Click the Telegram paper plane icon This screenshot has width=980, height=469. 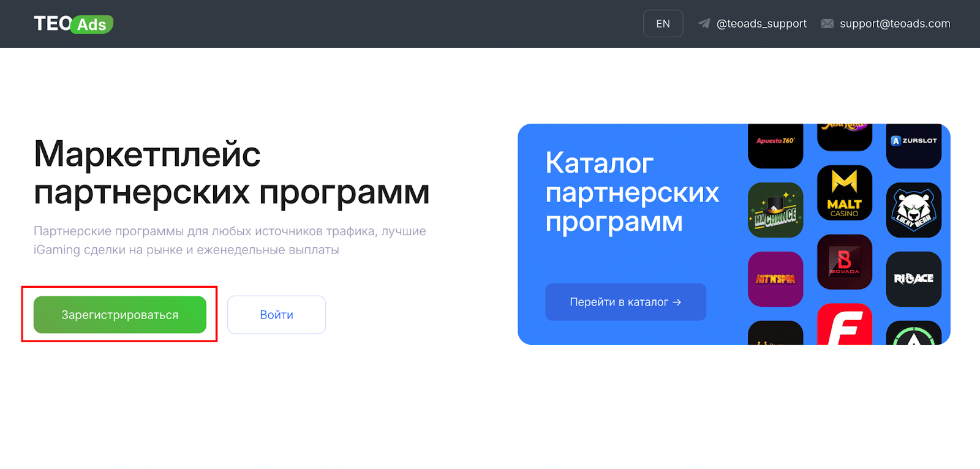coord(704,23)
